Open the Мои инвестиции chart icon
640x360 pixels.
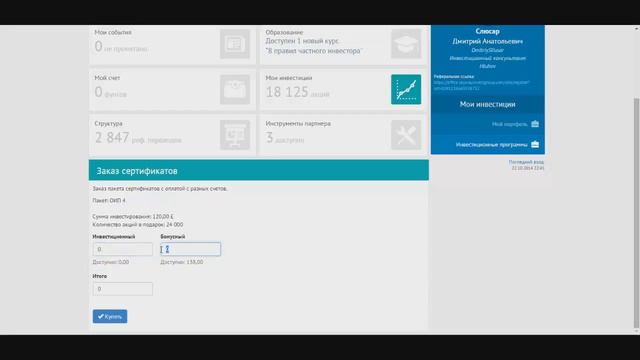click(406, 89)
